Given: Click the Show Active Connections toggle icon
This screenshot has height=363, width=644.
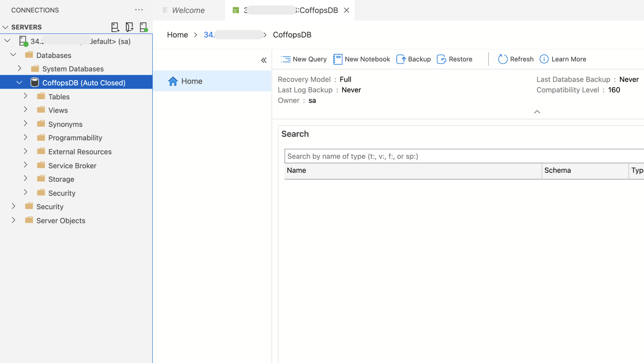Looking at the screenshot, I should 144,27.
